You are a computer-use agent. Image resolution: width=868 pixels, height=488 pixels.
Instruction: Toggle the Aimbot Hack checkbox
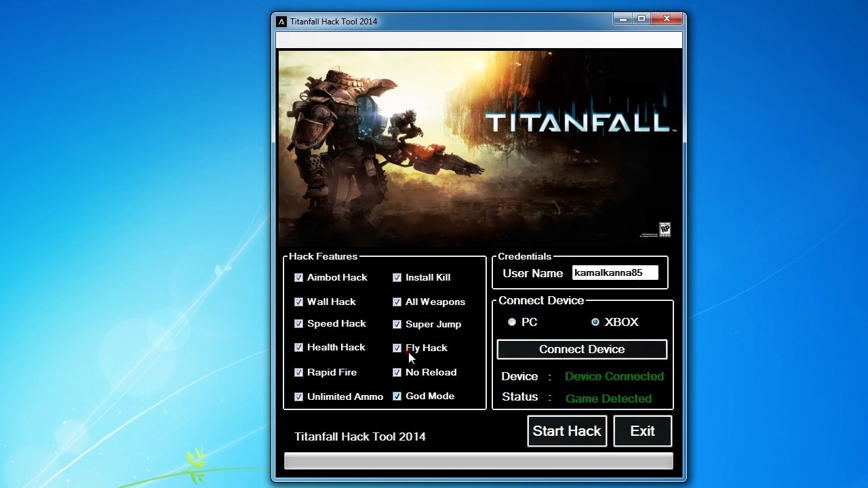point(298,277)
